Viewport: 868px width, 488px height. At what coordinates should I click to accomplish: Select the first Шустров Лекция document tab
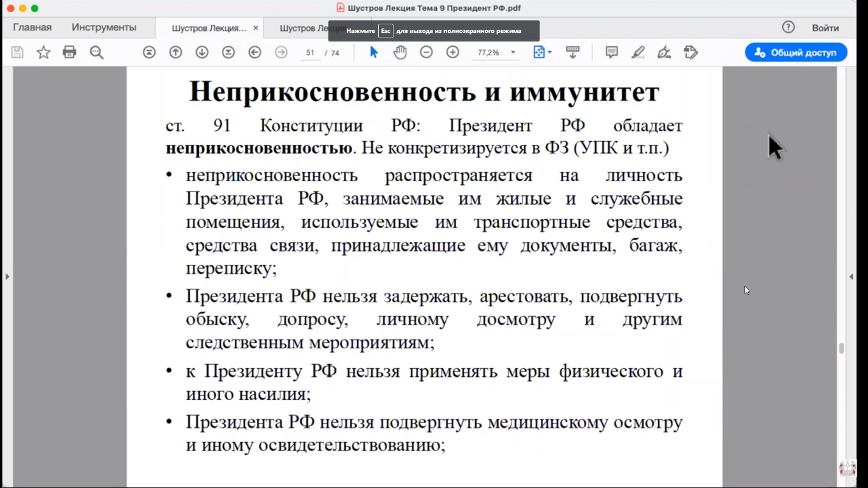[209, 28]
